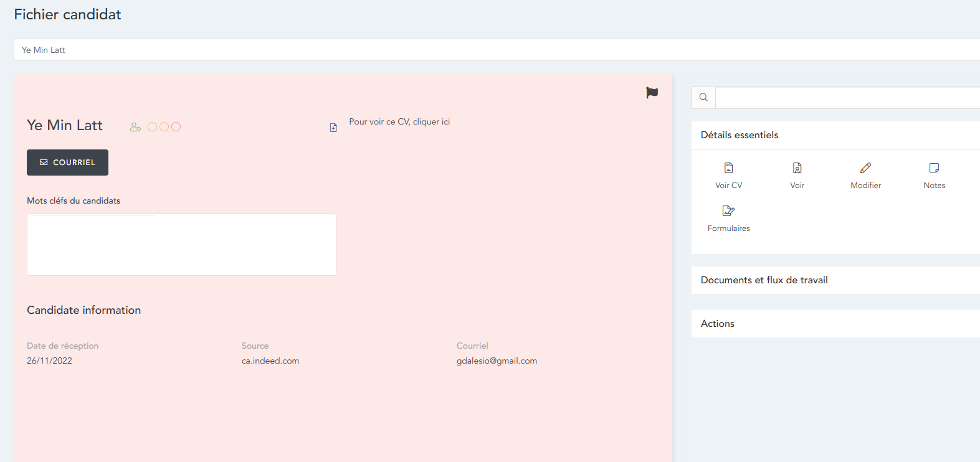The width and height of the screenshot is (980, 462).
Task: Collapse the Détails essentiels section
Action: pos(740,135)
